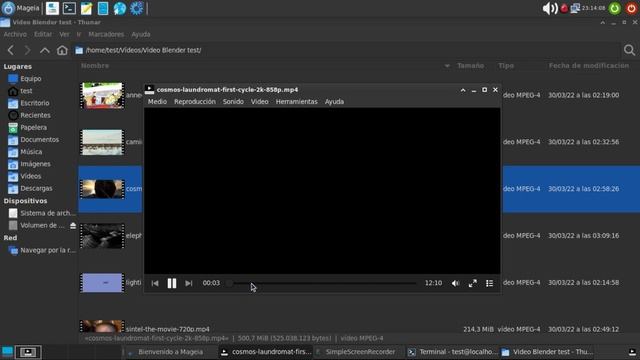Screen dimensions: 640x360
Task: Go to home folder in Thunar
Action: coord(62,50)
